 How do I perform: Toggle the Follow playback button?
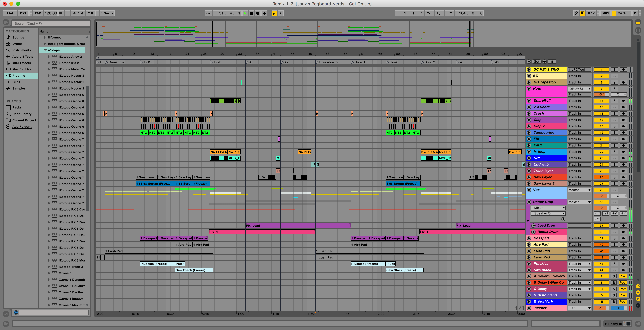pos(208,13)
